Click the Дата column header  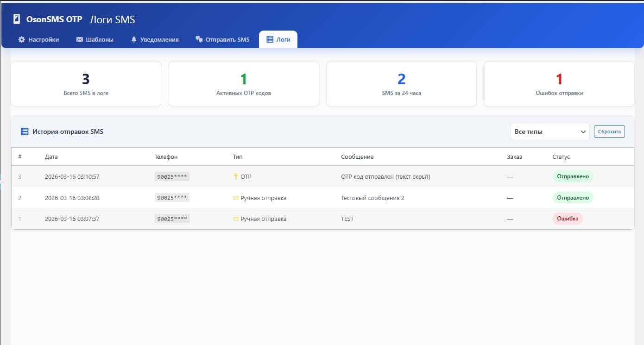click(x=51, y=157)
